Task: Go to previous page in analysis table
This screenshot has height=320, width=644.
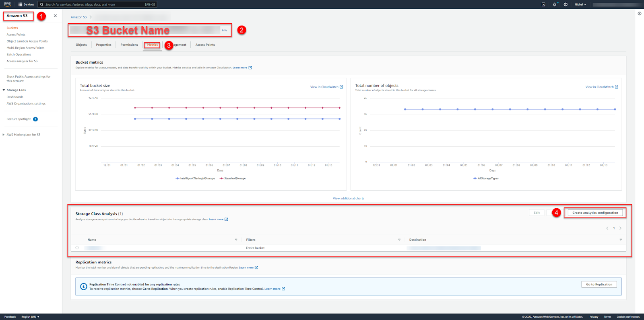Action: (607, 228)
